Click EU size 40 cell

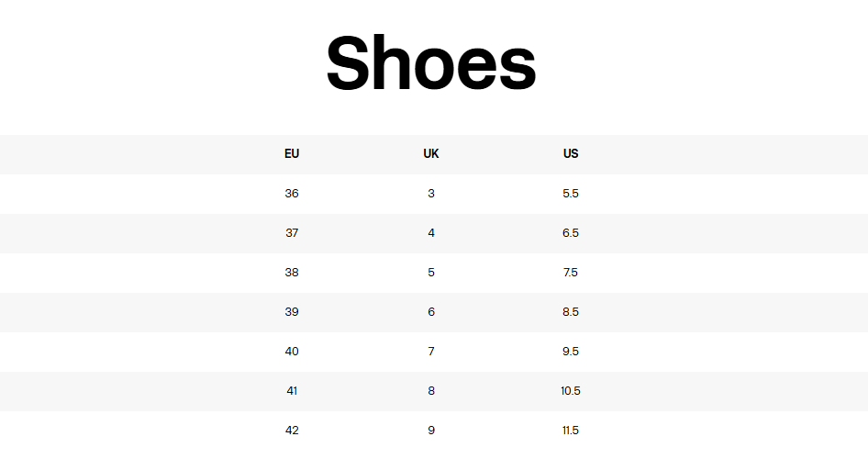[292, 352]
